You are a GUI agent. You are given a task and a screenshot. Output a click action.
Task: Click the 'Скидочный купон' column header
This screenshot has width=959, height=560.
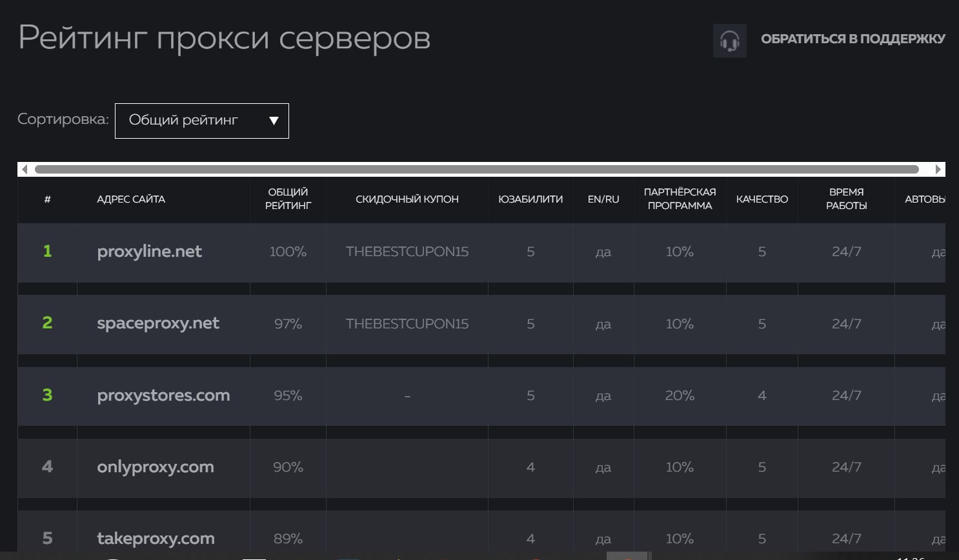(407, 199)
